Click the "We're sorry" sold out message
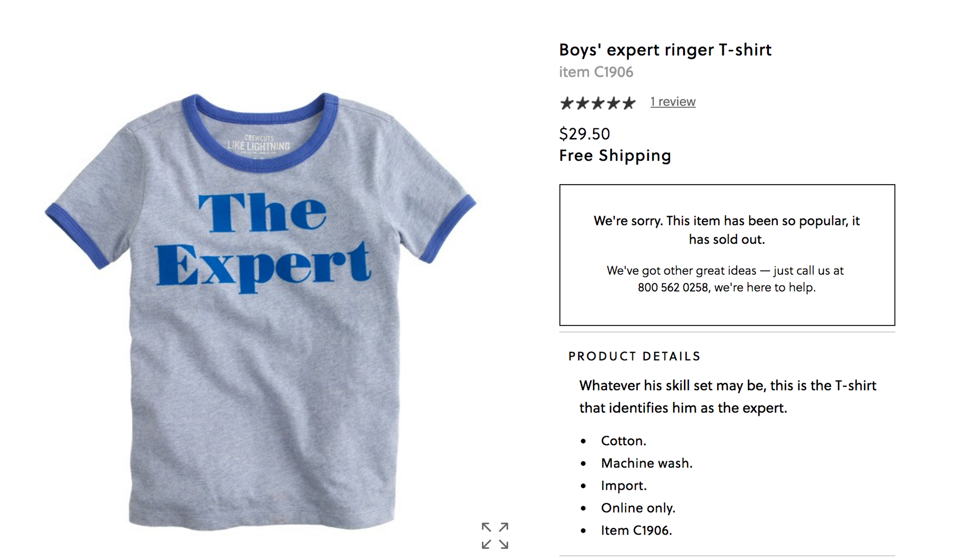 coord(726,230)
